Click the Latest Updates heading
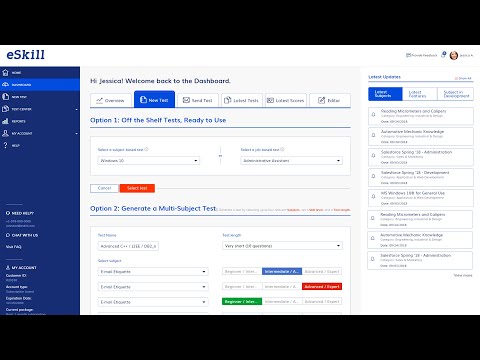Viewport: 480px width, 360px height. (x=384, y=77)
